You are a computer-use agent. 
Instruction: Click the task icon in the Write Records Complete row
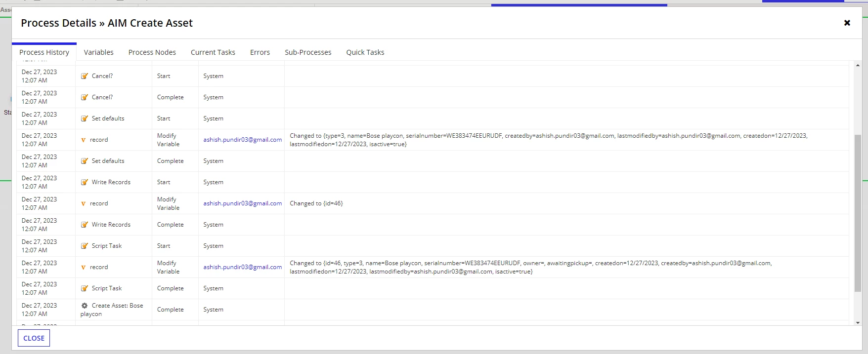[x=85, y=225]
